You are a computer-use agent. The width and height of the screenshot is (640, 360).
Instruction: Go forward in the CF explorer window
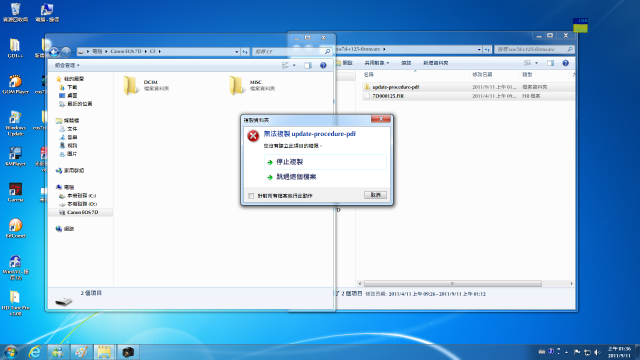click(x=65, y=52)
